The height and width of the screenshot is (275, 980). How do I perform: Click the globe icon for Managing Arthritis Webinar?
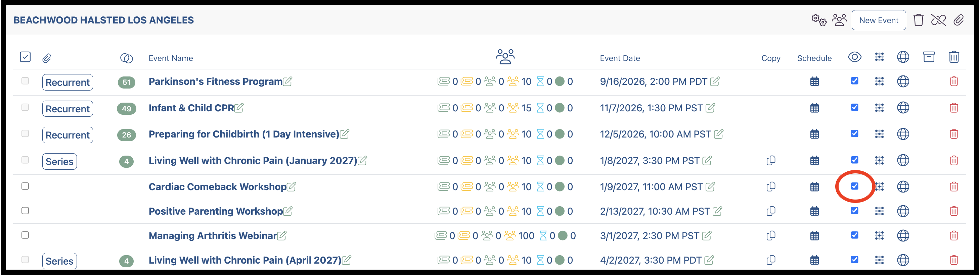click(x=903, y=235)
